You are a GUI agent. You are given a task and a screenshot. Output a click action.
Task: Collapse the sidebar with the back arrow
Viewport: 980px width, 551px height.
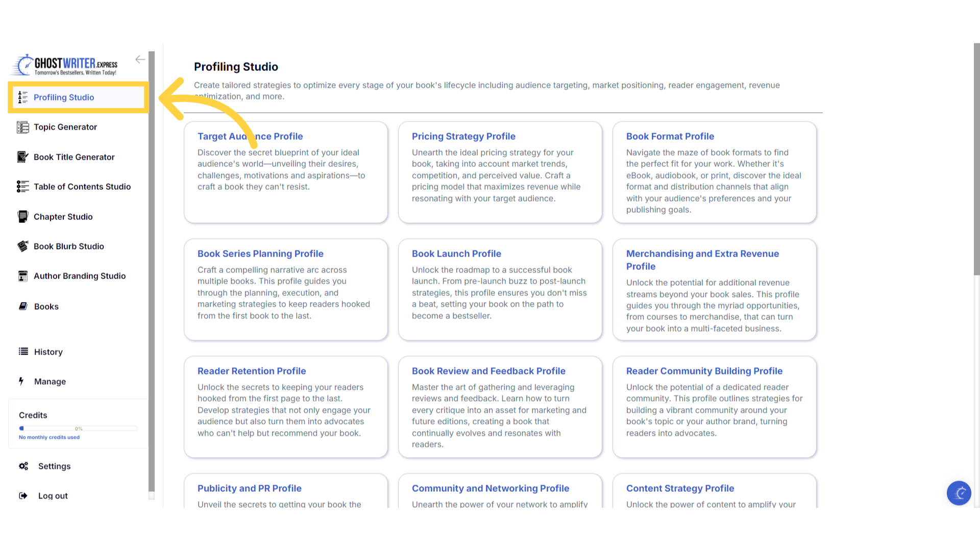(140, 60)
